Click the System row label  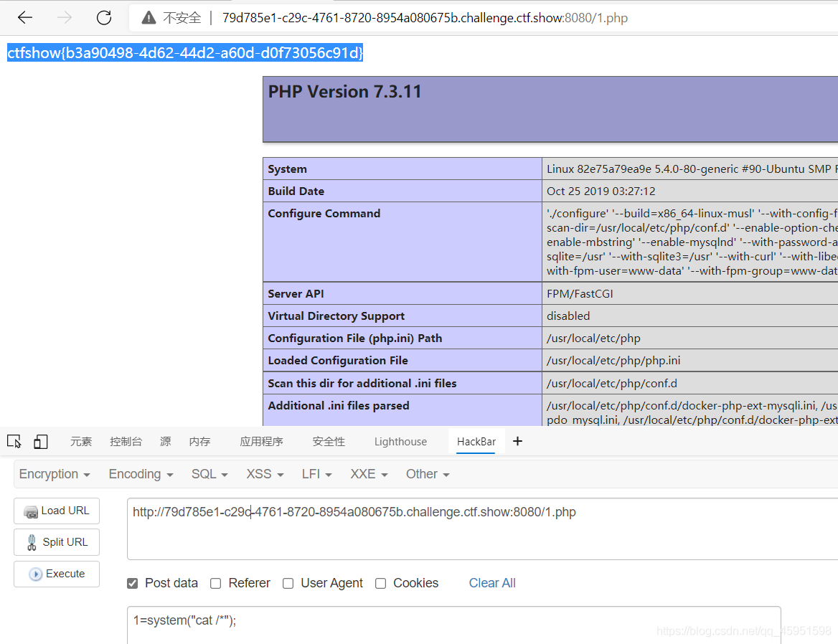pos(288,169)
